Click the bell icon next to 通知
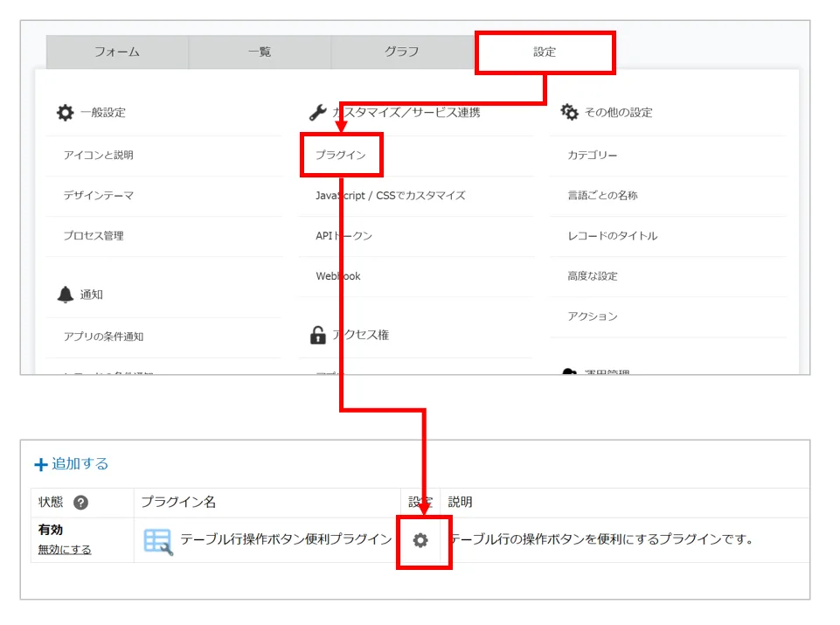Image resolution: width=840 pixels, height=625 pixels. click(x=66, y=294)
